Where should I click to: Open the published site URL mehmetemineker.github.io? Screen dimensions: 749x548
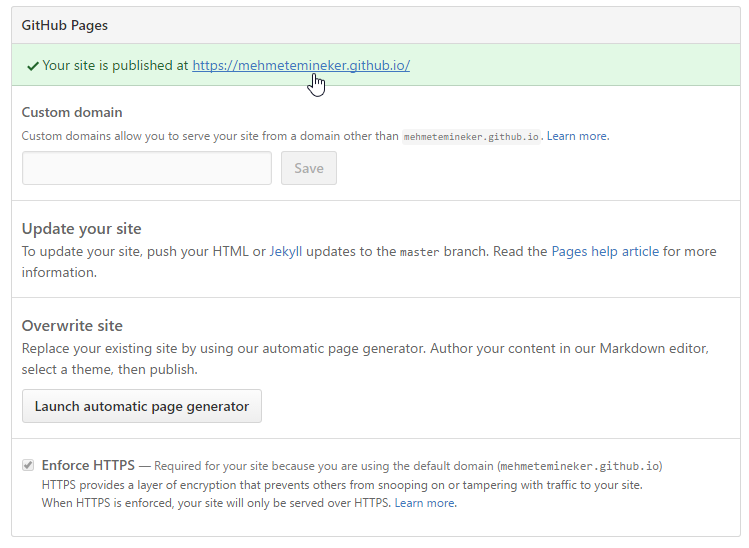301,65
